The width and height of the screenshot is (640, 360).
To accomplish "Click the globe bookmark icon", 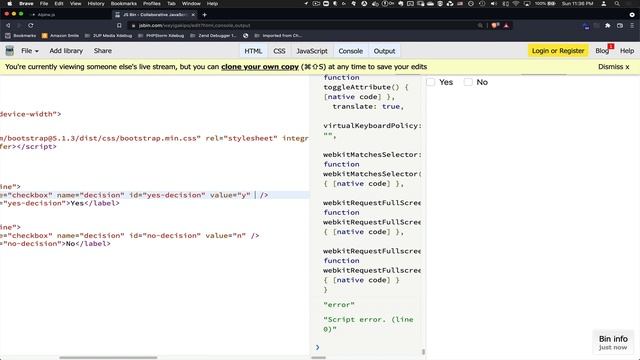I will click(x=246, y=36).
